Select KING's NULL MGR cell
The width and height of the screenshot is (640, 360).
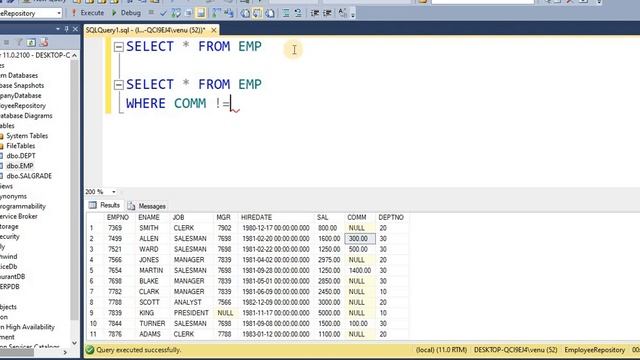tap(226, 313)
